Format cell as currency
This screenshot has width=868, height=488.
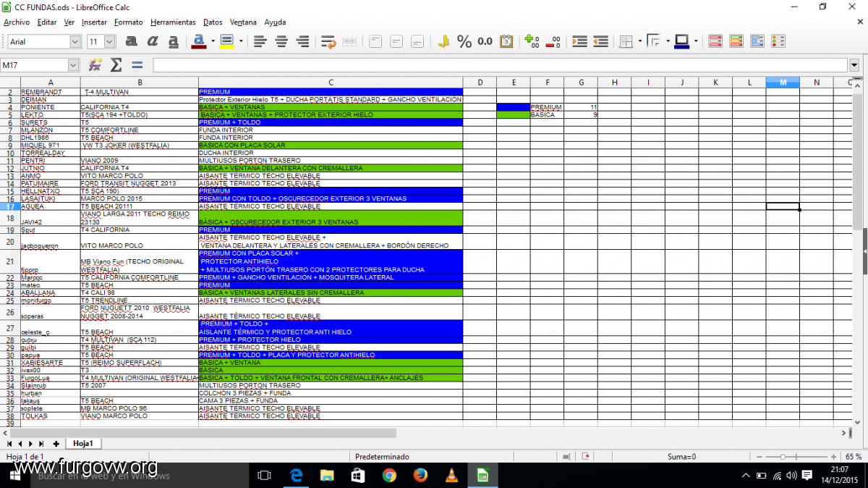pos(443,41)
